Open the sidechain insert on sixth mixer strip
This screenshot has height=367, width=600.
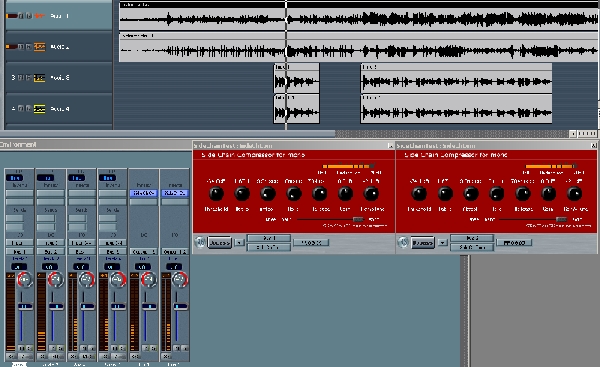[174, 193]
